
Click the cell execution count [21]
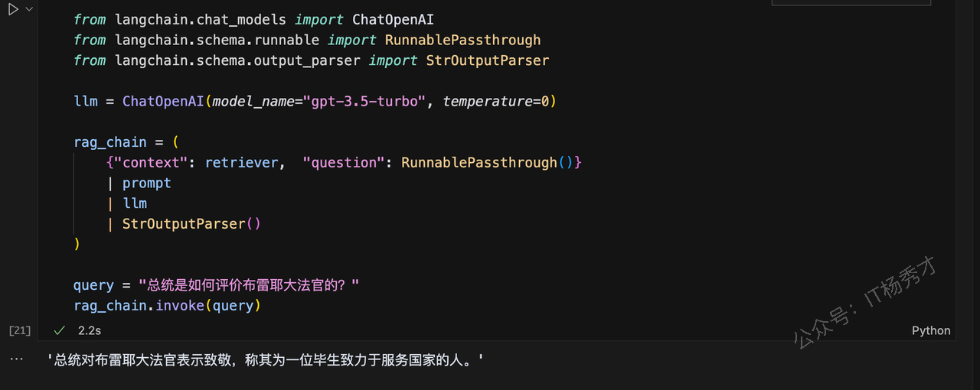point(20,330)
